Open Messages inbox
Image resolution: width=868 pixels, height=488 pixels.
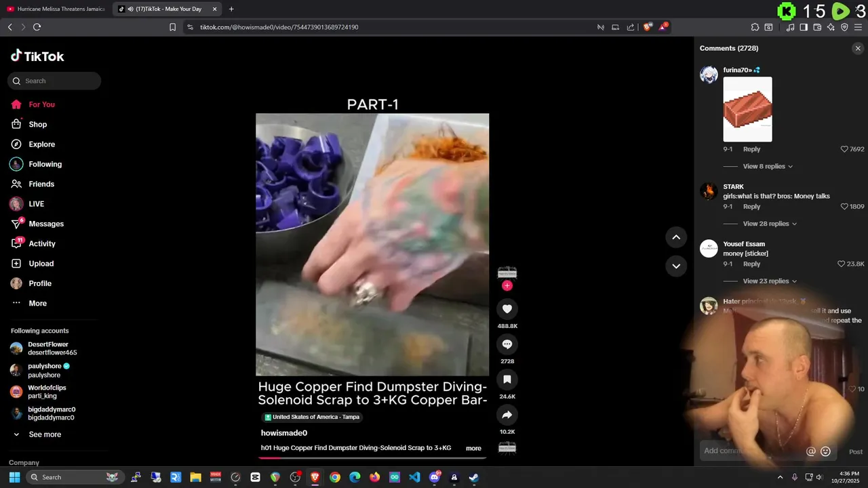pos(46,224)
